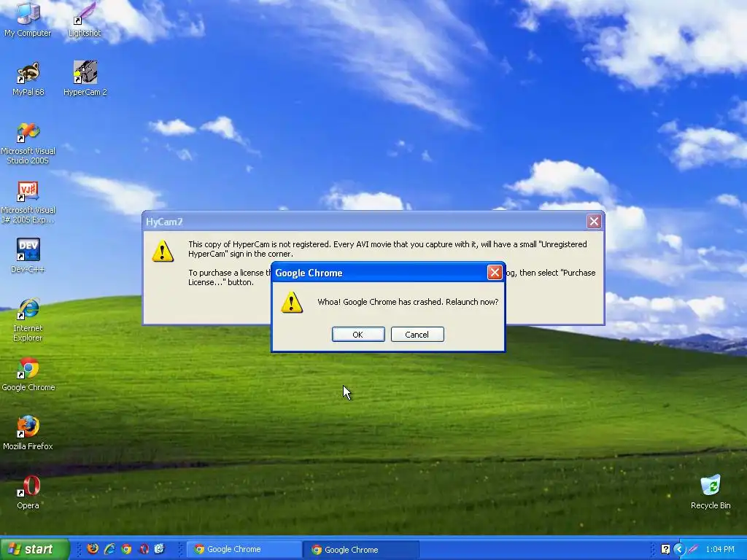Launch Firefox from the Quick Launch bar

point(93,549)
